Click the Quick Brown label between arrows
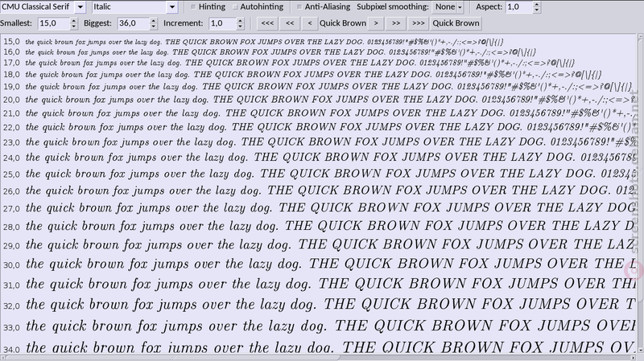 click(343, 23)
